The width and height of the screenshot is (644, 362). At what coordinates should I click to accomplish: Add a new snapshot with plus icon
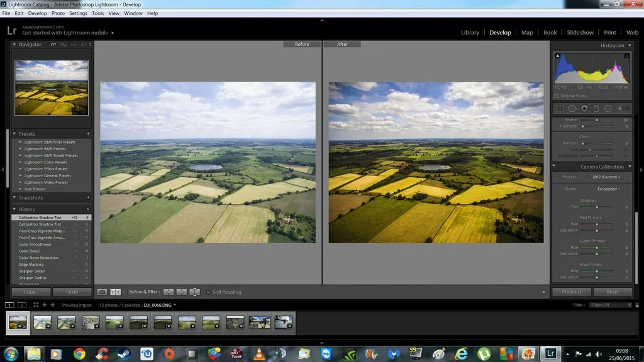(88, 197)
